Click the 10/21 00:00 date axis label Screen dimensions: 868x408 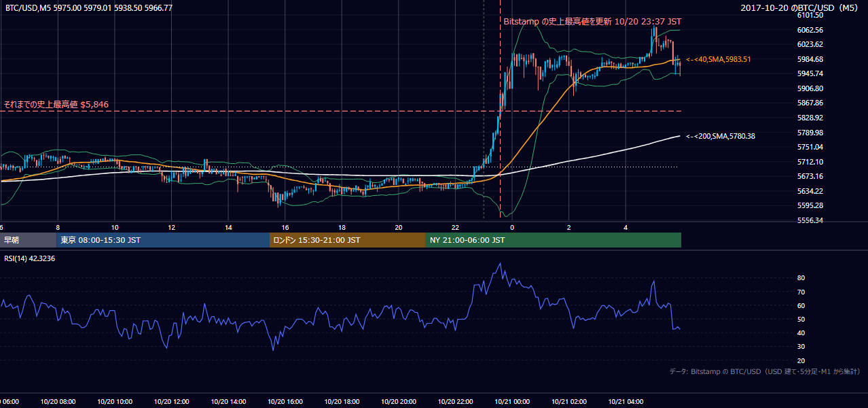512,402
